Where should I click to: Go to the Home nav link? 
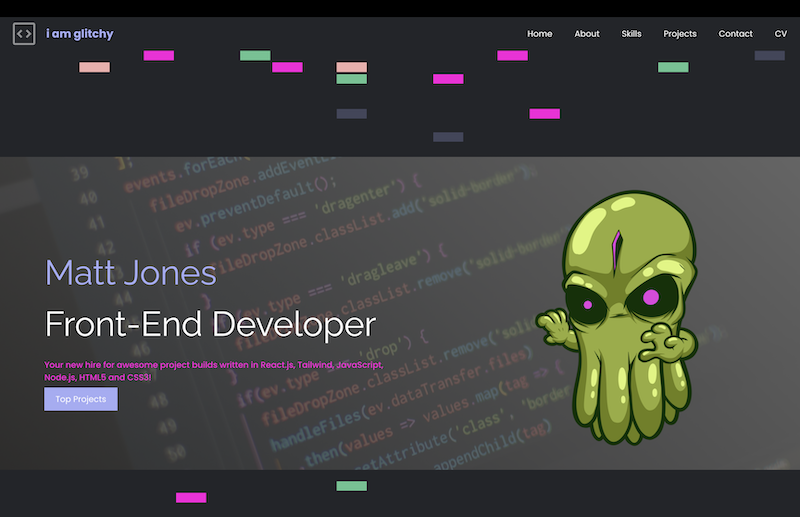pos(539,34)
